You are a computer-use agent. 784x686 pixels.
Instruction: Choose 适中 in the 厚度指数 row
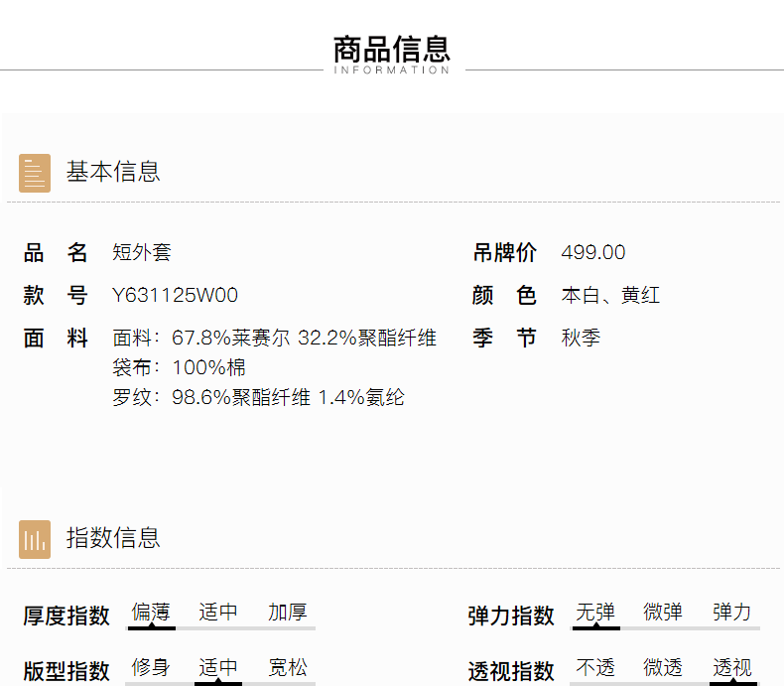(218, 613)
